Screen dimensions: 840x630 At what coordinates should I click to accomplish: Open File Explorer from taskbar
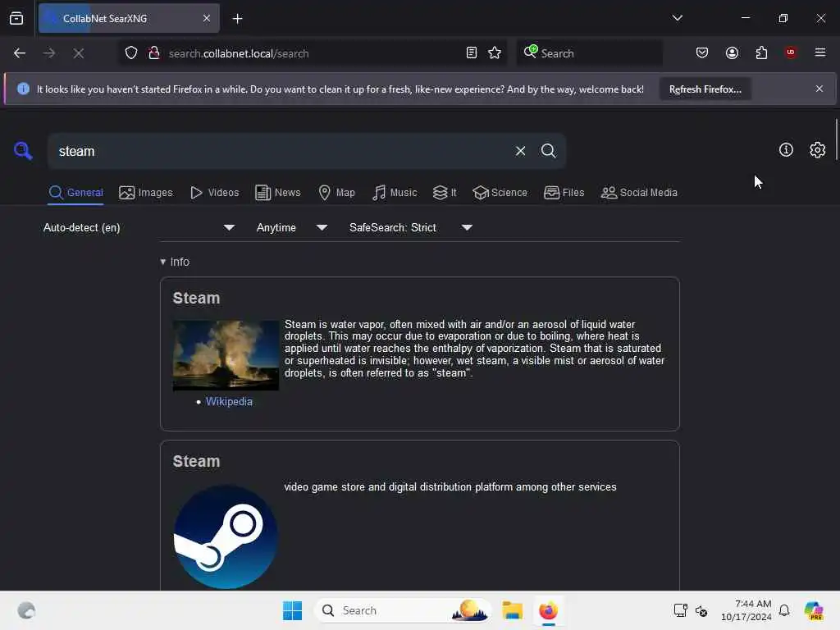512,610
